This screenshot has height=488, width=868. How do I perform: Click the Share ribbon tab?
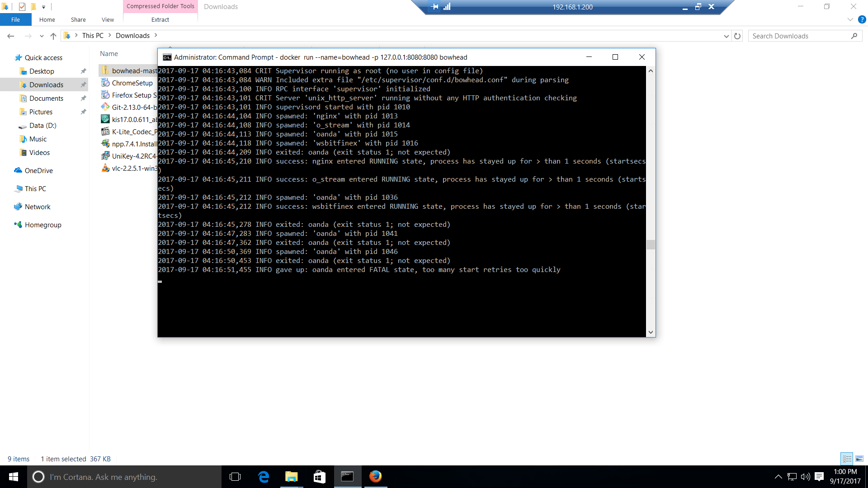click(78, 20)
